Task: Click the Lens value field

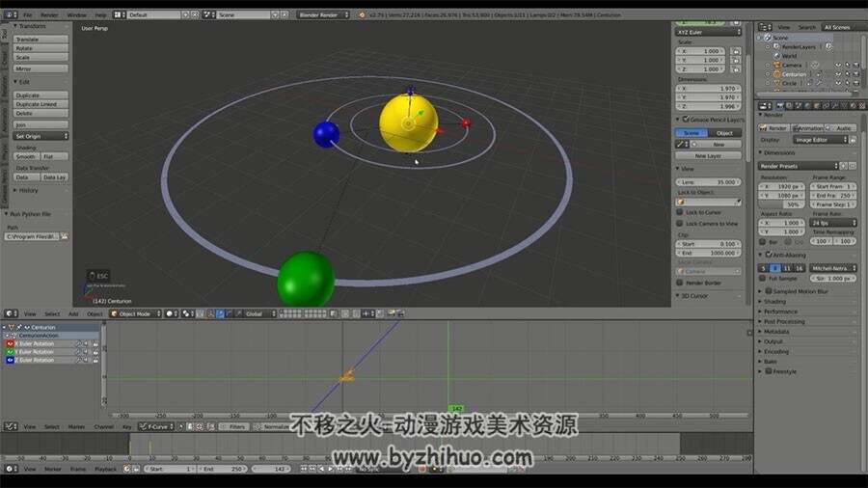Action: 708,182
